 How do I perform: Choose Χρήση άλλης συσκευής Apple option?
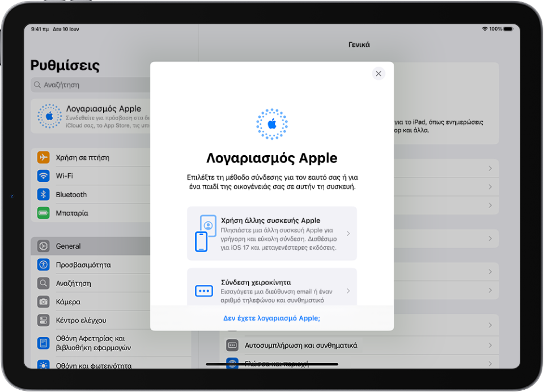coord(271,233)
